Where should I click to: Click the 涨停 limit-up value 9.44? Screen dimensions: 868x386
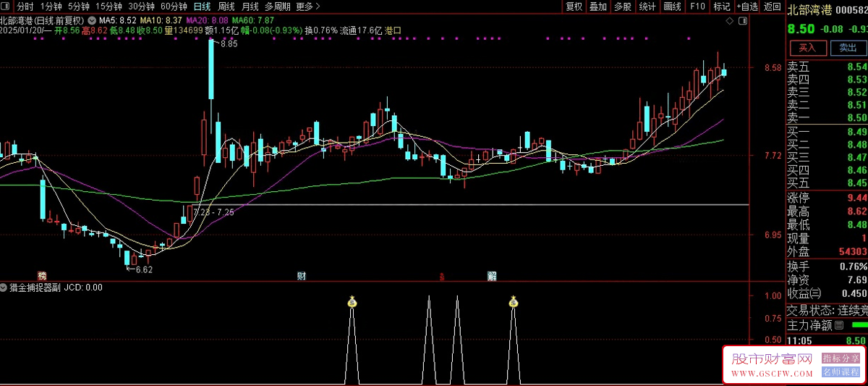[857, 198]
